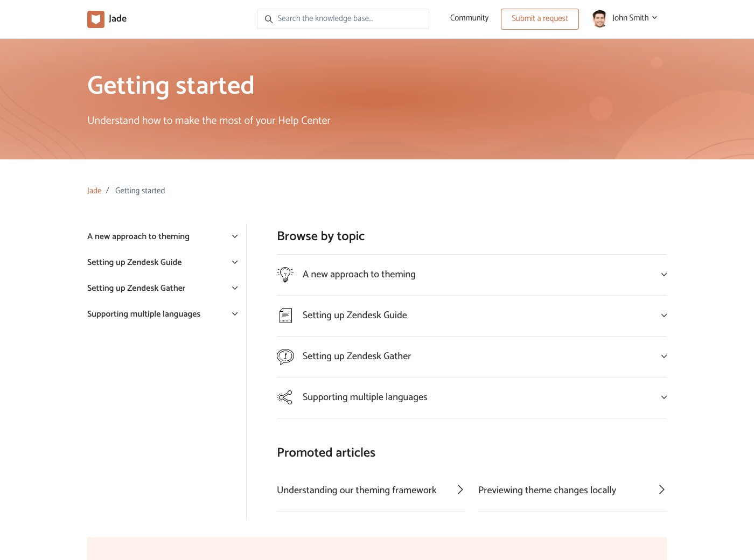Expand sidebar Supporting multiple languages chevron
Screen dimensions: 754x560
click(235, 314)
